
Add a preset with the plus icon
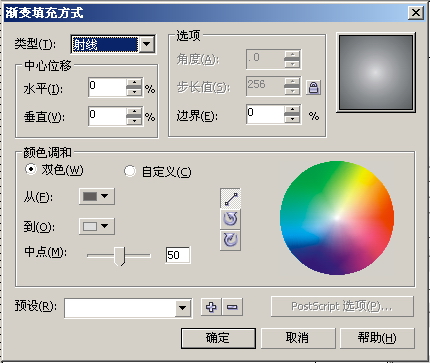point(211,307)
